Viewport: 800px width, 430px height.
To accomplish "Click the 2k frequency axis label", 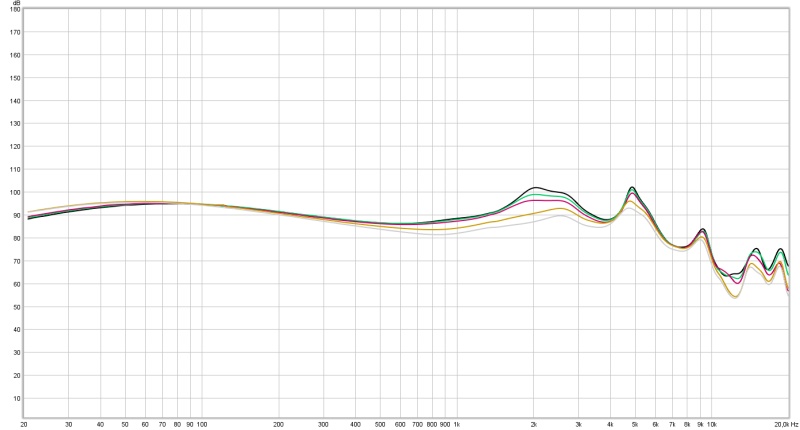I will click(x=534, y=424).
